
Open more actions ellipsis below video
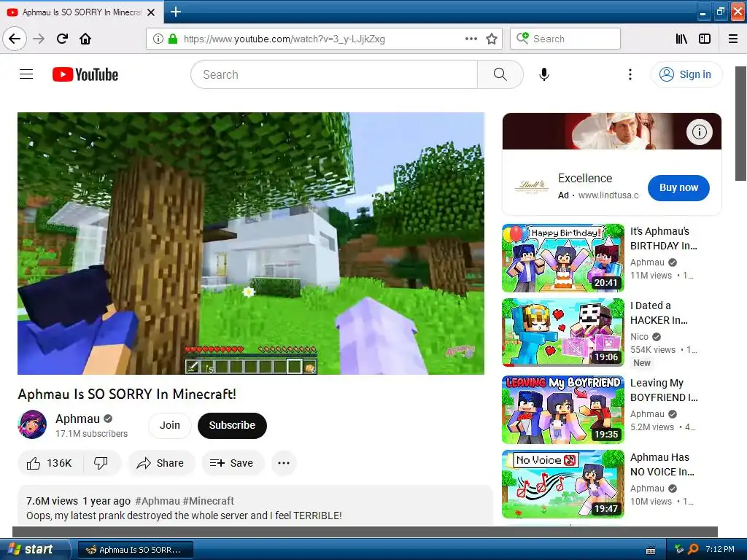pos(284,463)
